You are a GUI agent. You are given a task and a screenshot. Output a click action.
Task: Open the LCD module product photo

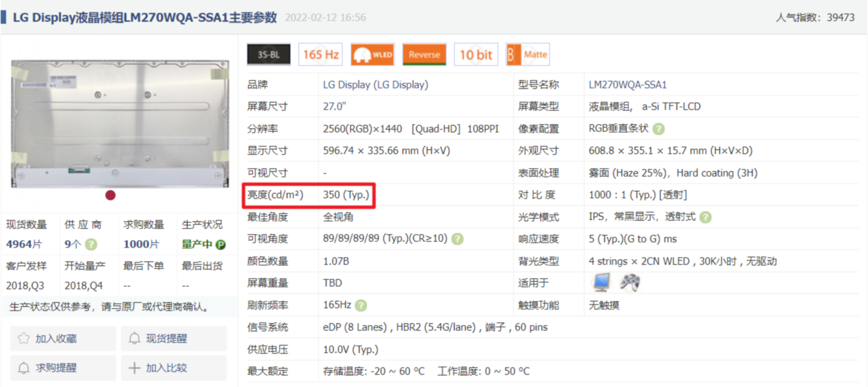point(120,124)
